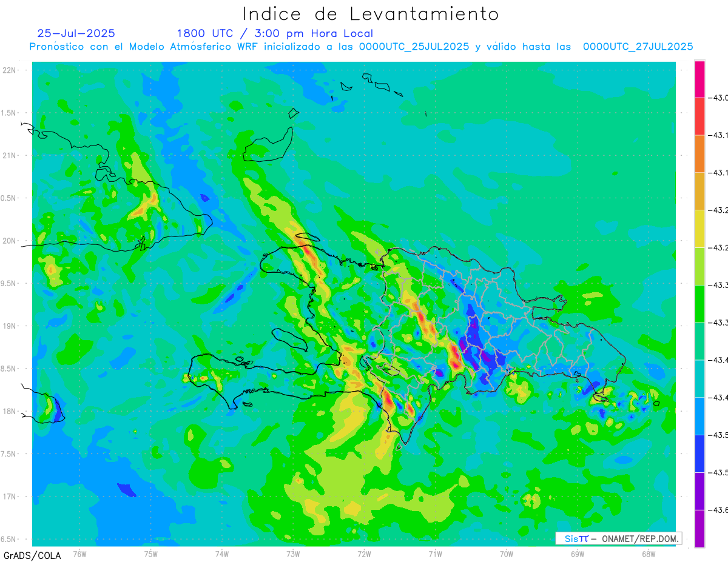Viewport: 728px width, 562px height.
Task: Click the 69W longitude label
Action: (578, 554)
